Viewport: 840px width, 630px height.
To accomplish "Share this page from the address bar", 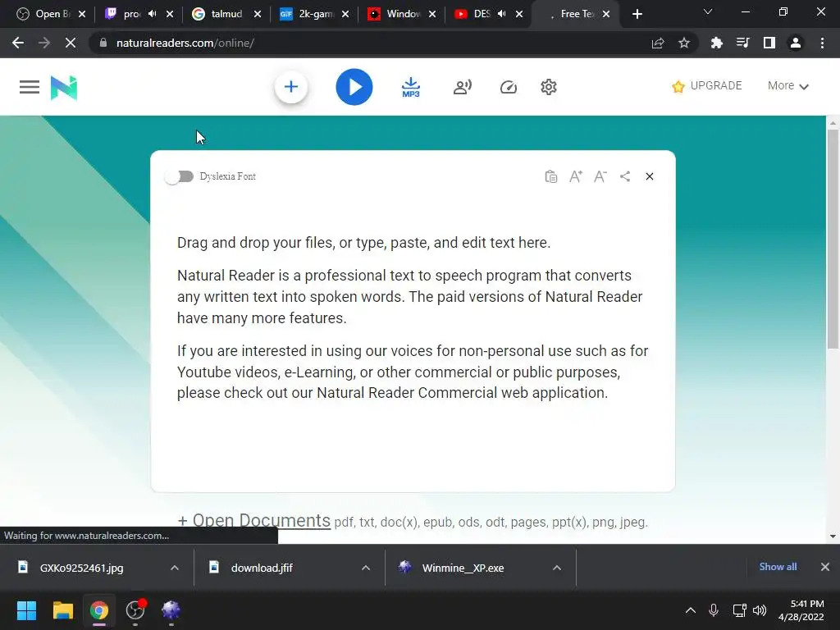I will tap(658, 43).
